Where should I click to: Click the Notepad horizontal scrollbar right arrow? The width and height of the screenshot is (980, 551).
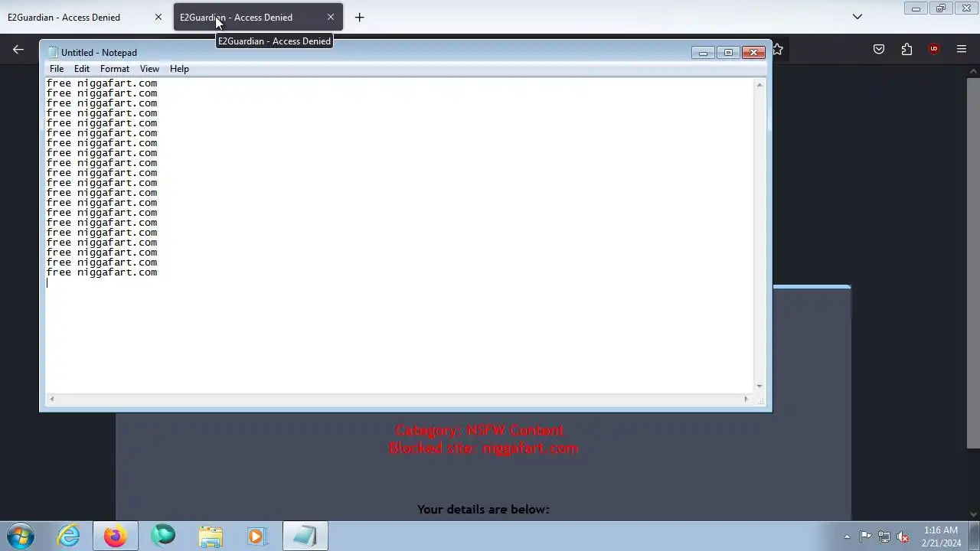click(746, 399)
